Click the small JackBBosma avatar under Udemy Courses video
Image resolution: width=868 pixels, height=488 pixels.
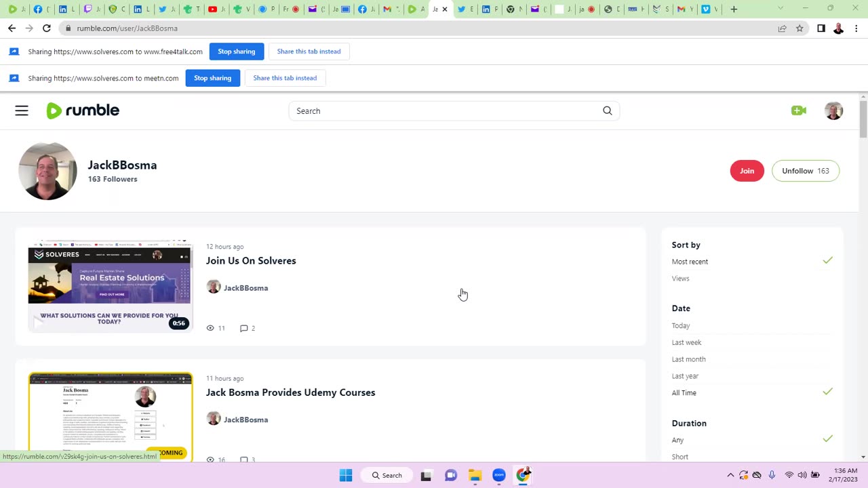coord(214,419)
